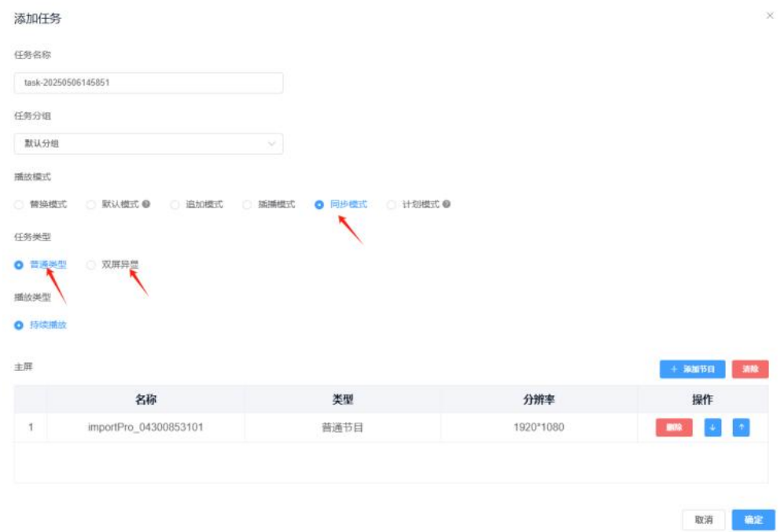Select 双屏异显 task type

click(91, 265)
